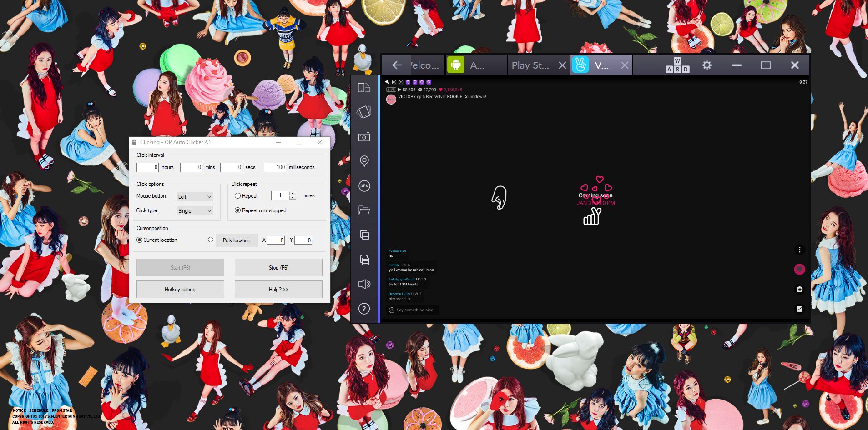Open the set location pin icon
Image resolution: width=868 pixels, height=430 pixels.
364,161
